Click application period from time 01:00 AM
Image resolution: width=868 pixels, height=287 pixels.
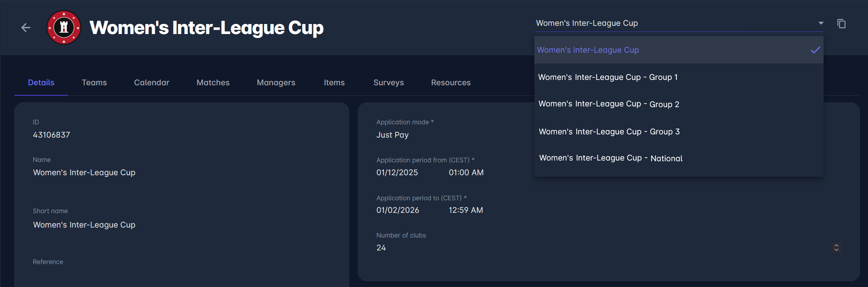tap(466, 172)
